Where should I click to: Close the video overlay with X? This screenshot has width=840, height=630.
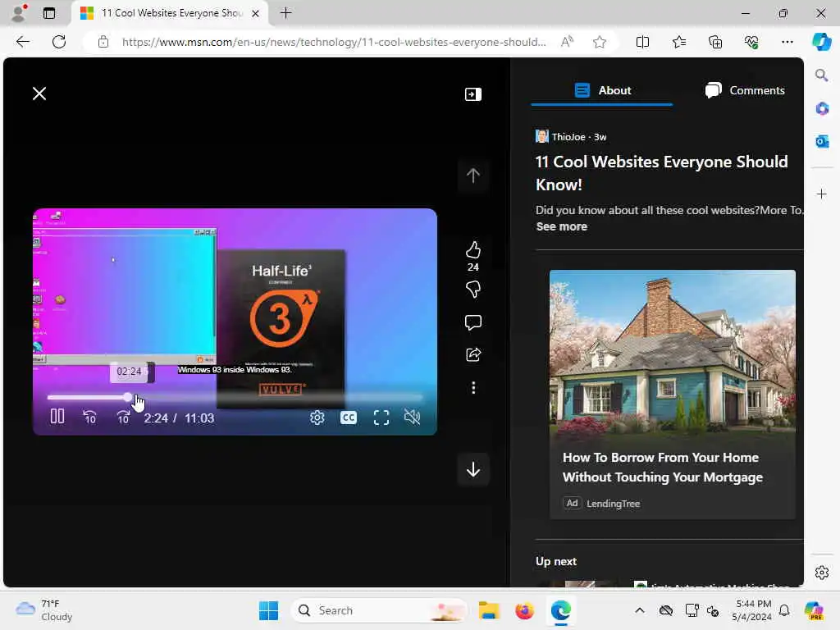click(39, 94)
